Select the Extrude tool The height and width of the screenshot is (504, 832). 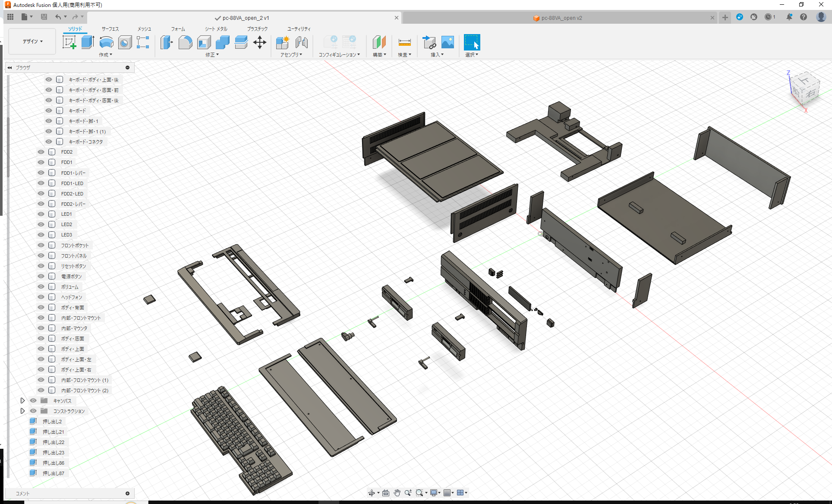(x=87, y=42)
